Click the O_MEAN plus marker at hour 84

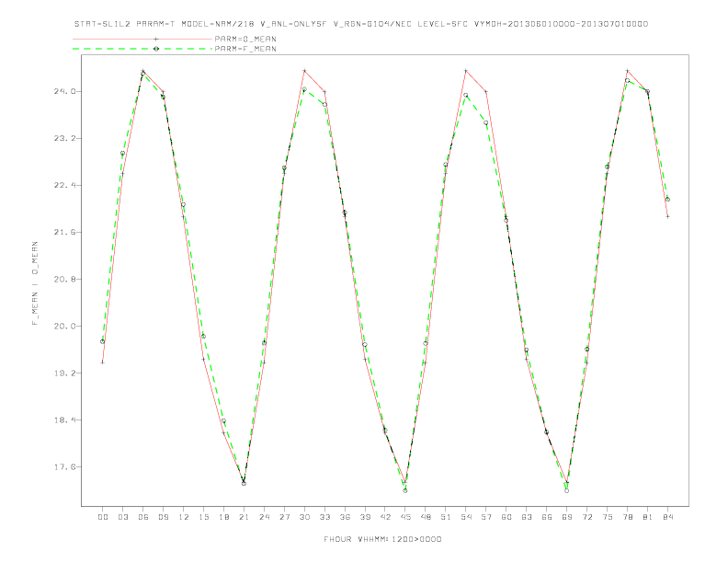(x=667, y=216)
